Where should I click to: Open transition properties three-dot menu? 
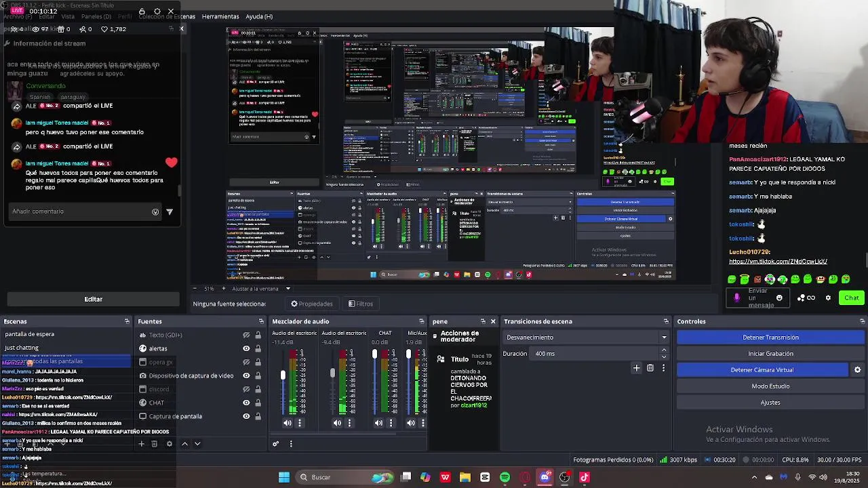pyautogui.click(x=663, y=368)
